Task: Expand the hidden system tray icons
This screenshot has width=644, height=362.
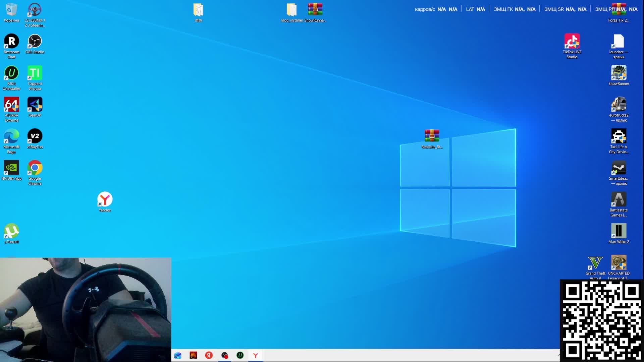Action: pos(558,355)
